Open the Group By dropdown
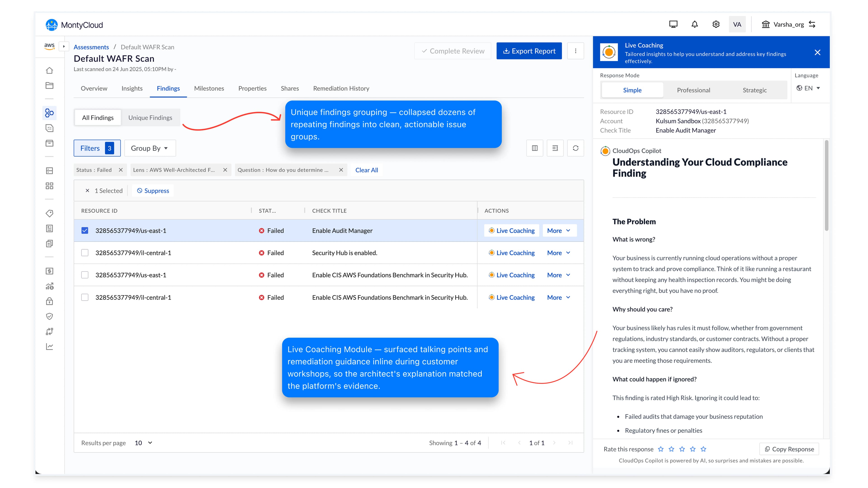Viewport: 868px width, 488px height. (x=150, y=148)
